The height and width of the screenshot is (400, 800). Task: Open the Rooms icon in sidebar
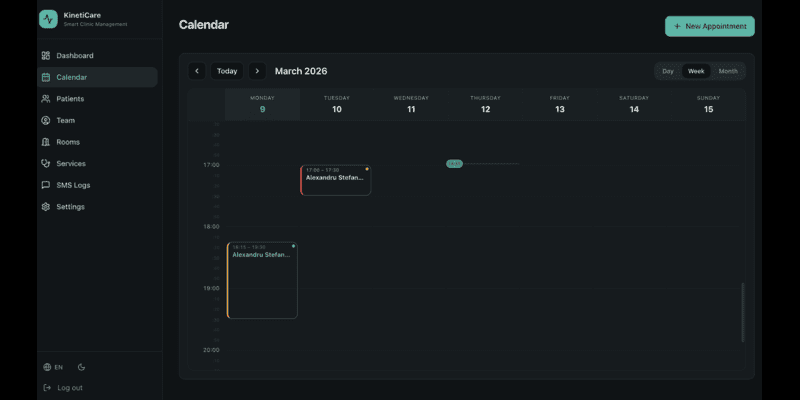(x=46, y=142)
